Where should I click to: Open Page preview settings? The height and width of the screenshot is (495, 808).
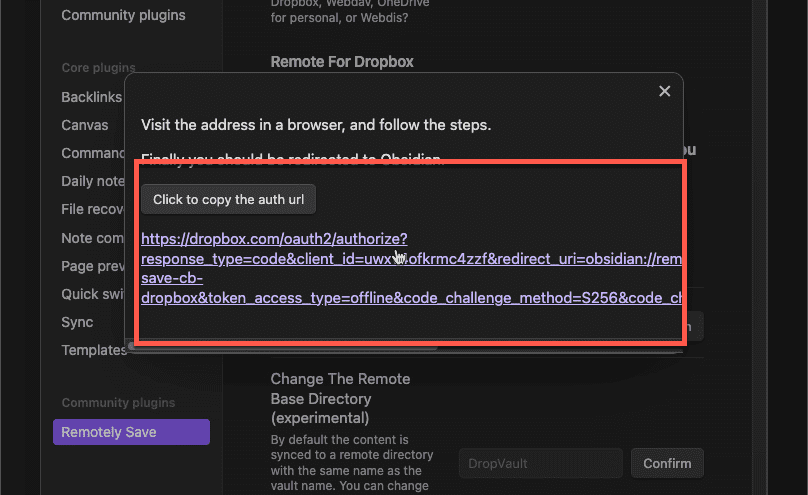(91, 266)
